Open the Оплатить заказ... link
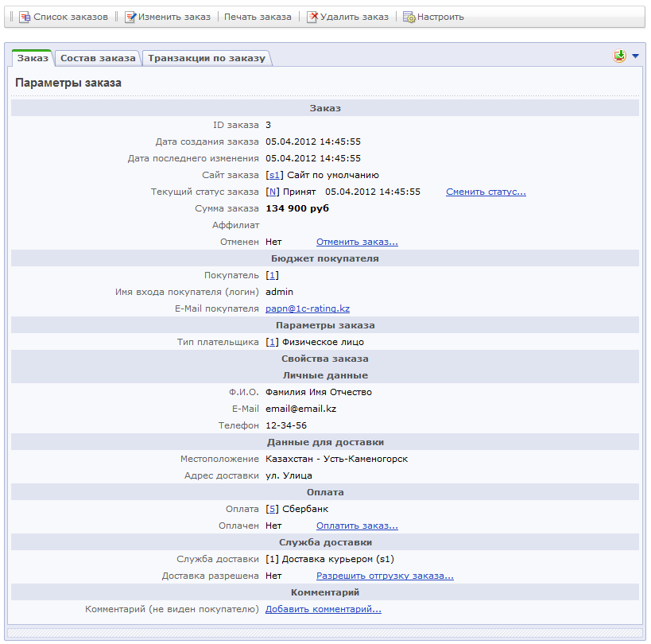Screen dimensions: 651x644 tap(357, 526)
